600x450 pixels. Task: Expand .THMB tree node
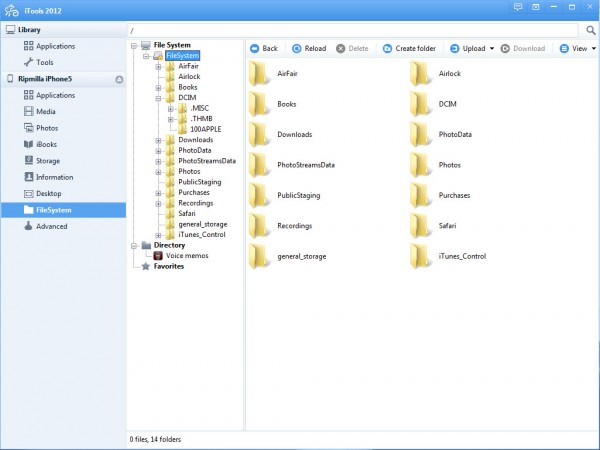170,119
